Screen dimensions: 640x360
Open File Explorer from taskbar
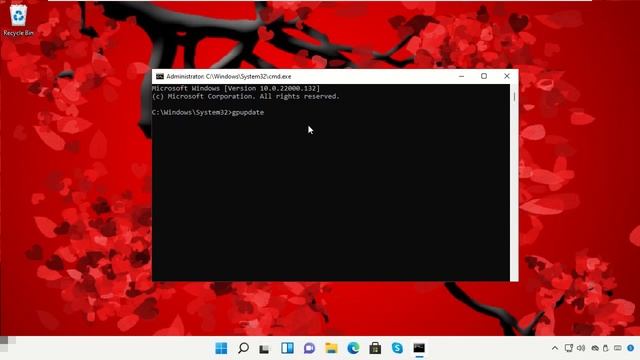331,348
